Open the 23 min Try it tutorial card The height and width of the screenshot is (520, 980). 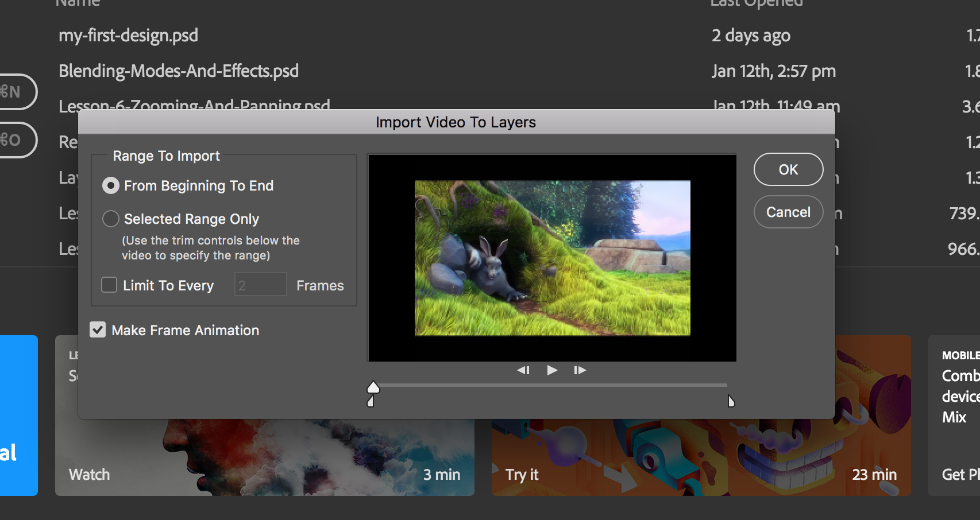click(x=701, y=457)
